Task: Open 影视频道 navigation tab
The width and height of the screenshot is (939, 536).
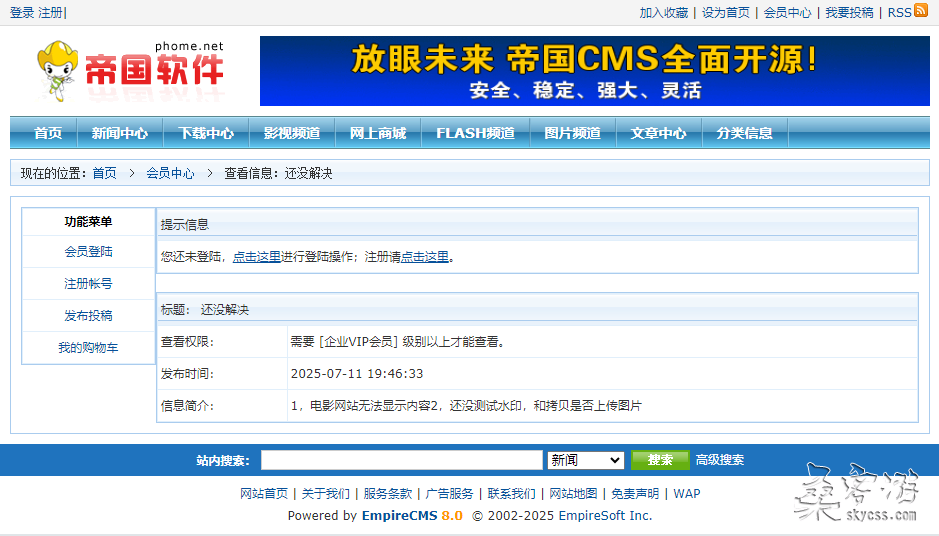Action: pyautogui.click(x=292, y=133)
